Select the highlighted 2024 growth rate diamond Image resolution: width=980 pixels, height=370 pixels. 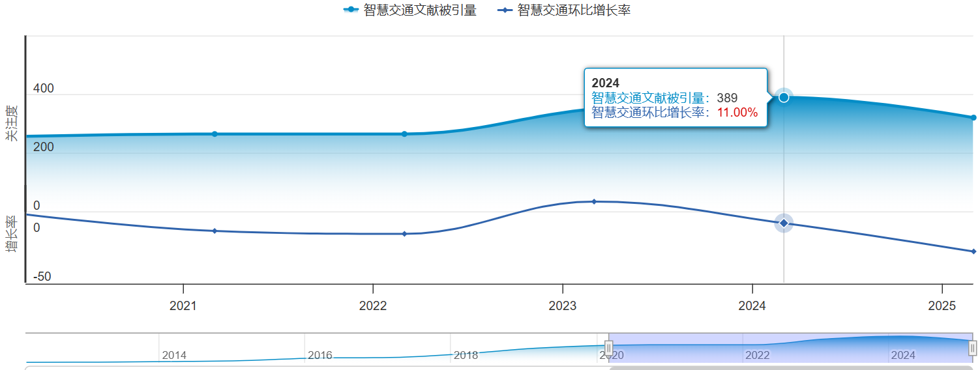pyautogui.click(x=784, y=223)
